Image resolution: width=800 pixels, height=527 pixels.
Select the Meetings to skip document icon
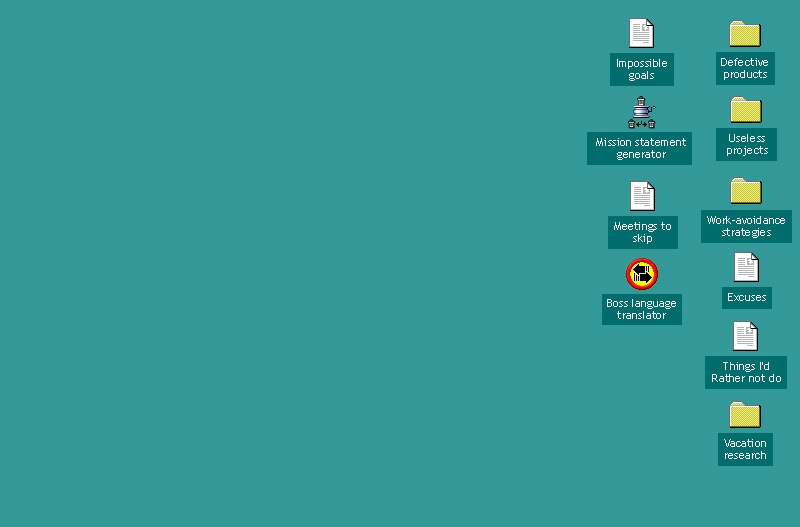click(x=642, y=196)
